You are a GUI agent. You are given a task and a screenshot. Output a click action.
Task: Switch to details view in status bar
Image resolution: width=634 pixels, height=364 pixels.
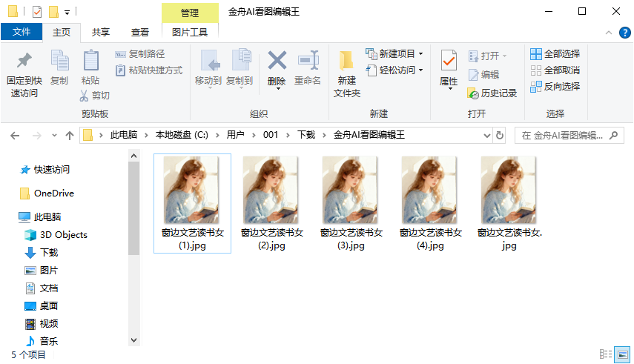pyautogui.click(x=606, y=355)
